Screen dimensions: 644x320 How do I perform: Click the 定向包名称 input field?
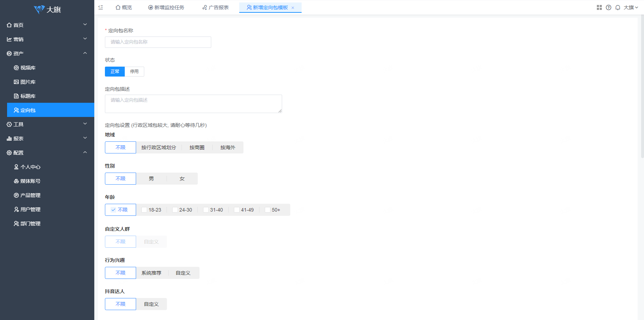[158, 42]
